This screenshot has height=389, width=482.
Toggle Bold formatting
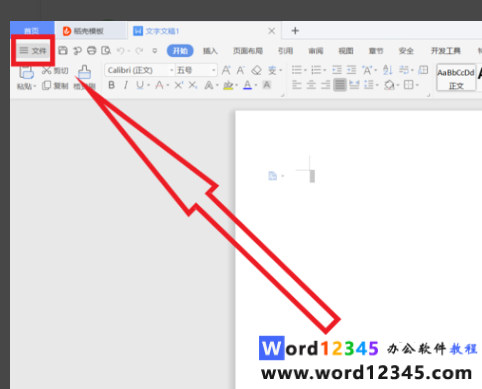click(x=112, y=85)
